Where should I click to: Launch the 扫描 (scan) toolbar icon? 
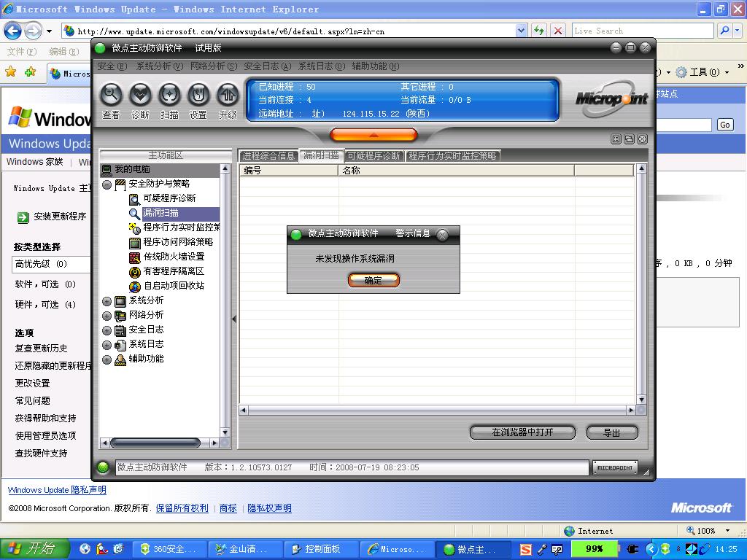pyautogui.click(x=169, y=95)
